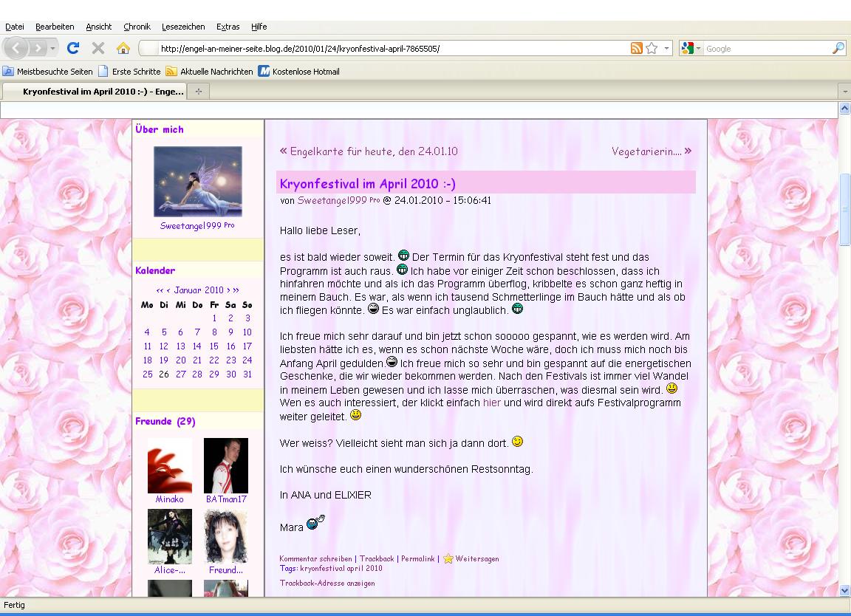
Task: Open the list all tabs dropdown
Action: click(x=845, y=92)
